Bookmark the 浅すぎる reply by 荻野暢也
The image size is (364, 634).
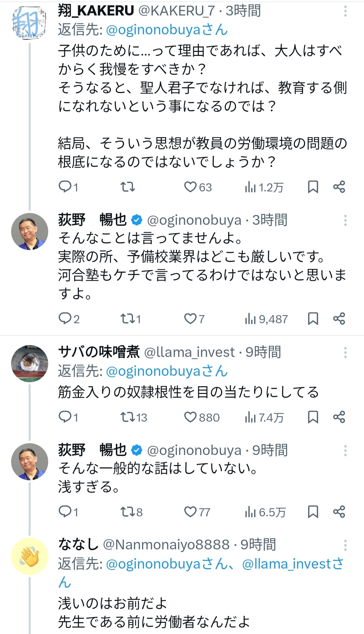point(313,512)
